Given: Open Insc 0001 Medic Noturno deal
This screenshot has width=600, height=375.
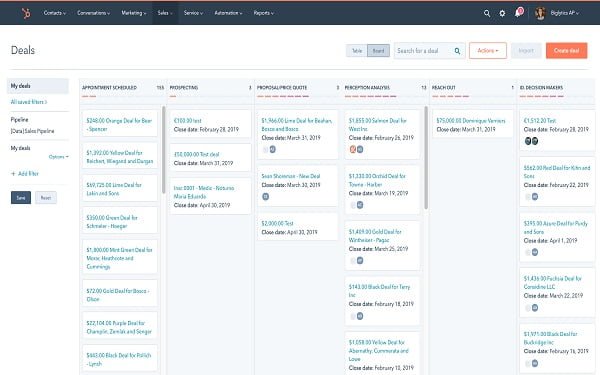Looking at the screenshot, I should [204, 192].
